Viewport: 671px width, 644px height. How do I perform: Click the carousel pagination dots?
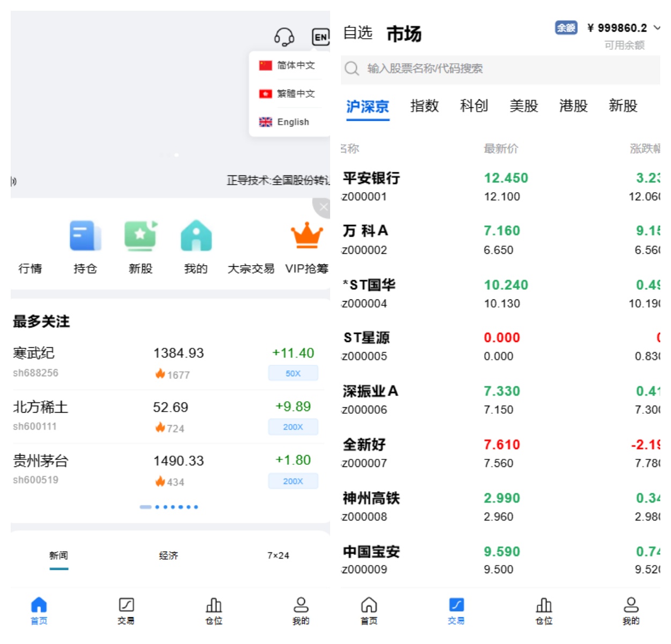(x=169, y=507)
